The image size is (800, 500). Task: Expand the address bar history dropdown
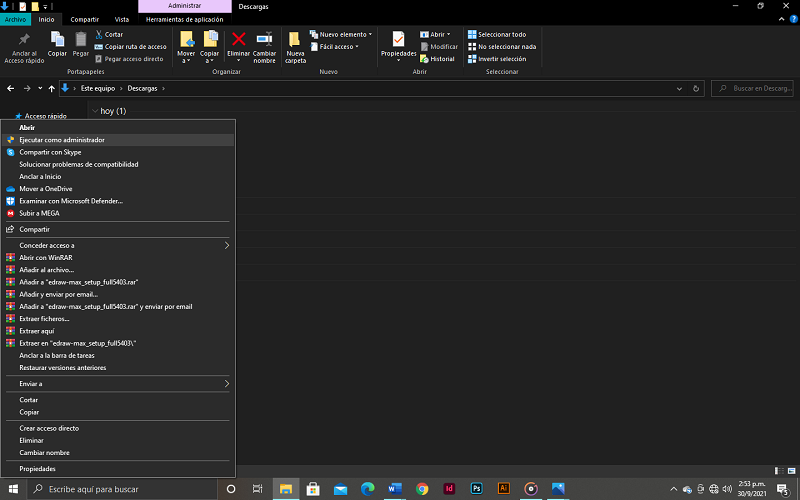(679, 88)
